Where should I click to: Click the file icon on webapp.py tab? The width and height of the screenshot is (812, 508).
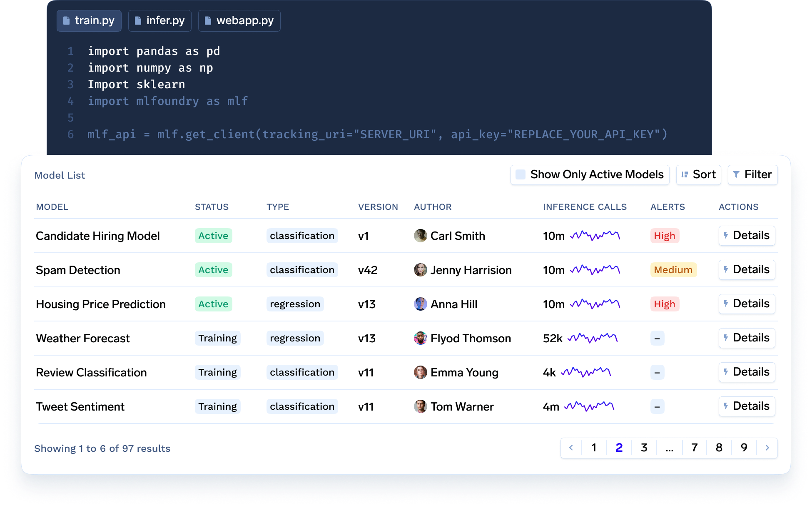tap(208, 20)
